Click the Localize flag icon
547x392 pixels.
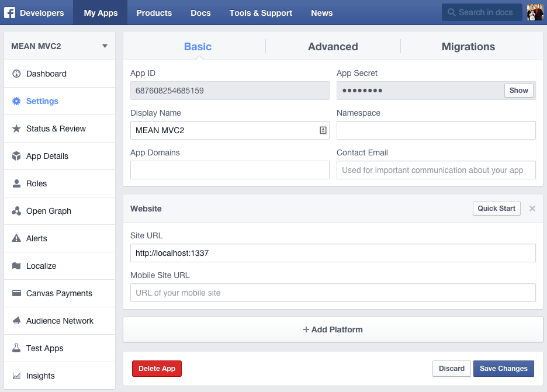pos(16,266)
